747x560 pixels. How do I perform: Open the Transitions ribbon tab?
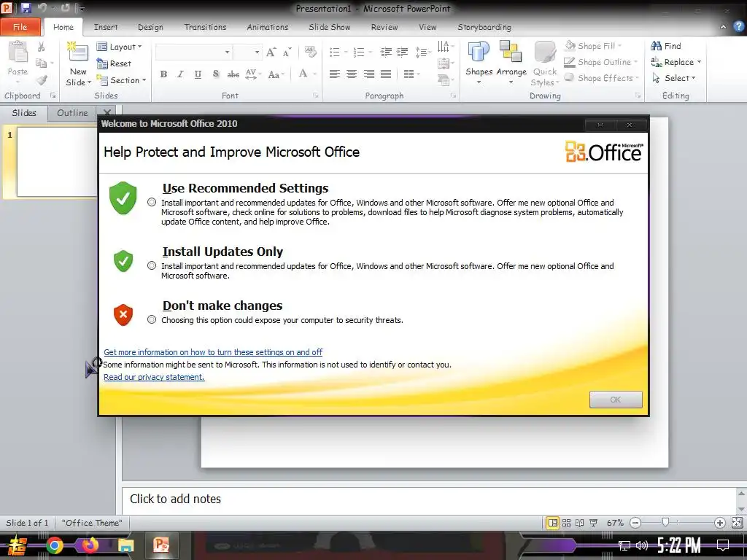coord(205,27)
